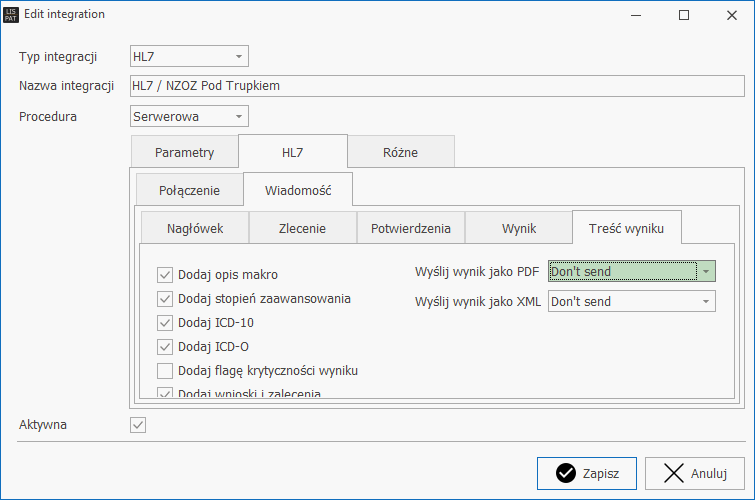Screen dimensions: 755x500
Task: Toggle the Dodaj opis makro checkbox
Action: click(x=165, y=274)
